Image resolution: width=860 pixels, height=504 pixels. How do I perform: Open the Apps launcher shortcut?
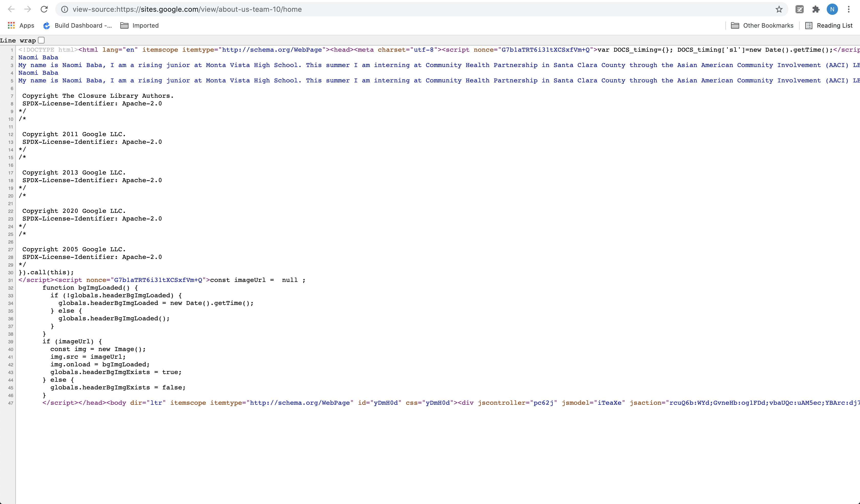[21, 26]
